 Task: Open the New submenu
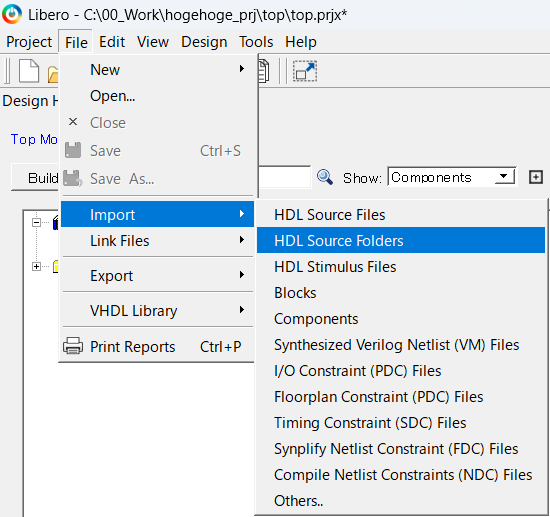pyautogui.click(x=157, y=69)
